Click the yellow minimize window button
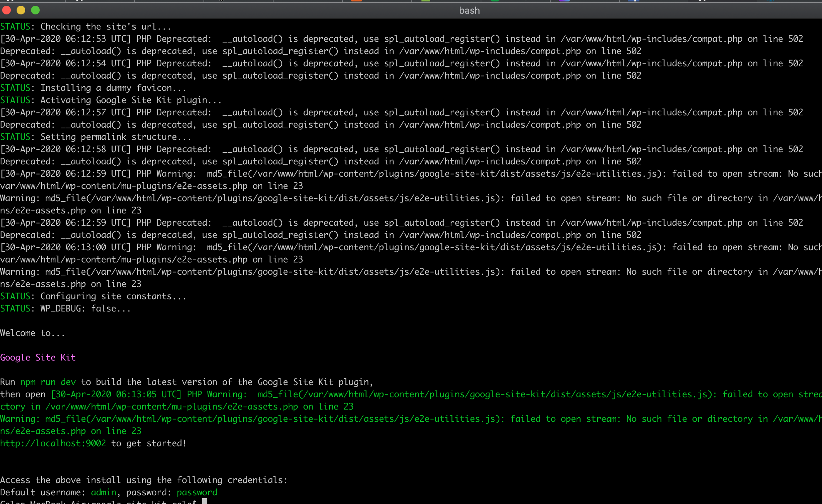The width and height of the screenshot is (822, 504). tap(21, 10)
